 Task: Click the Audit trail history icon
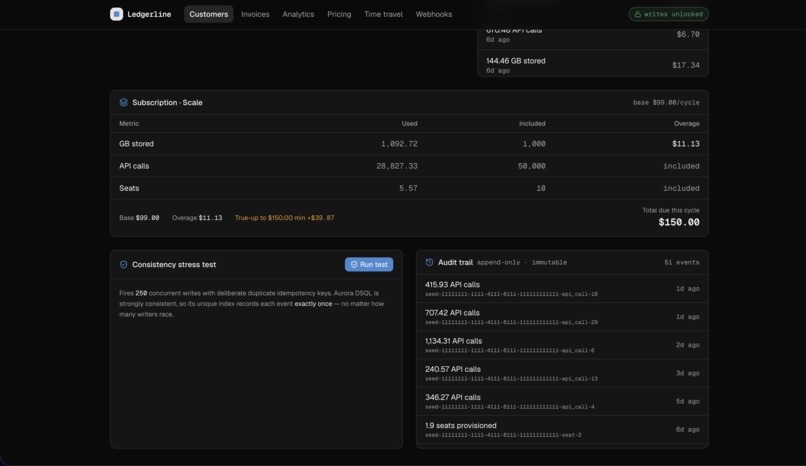429,262
